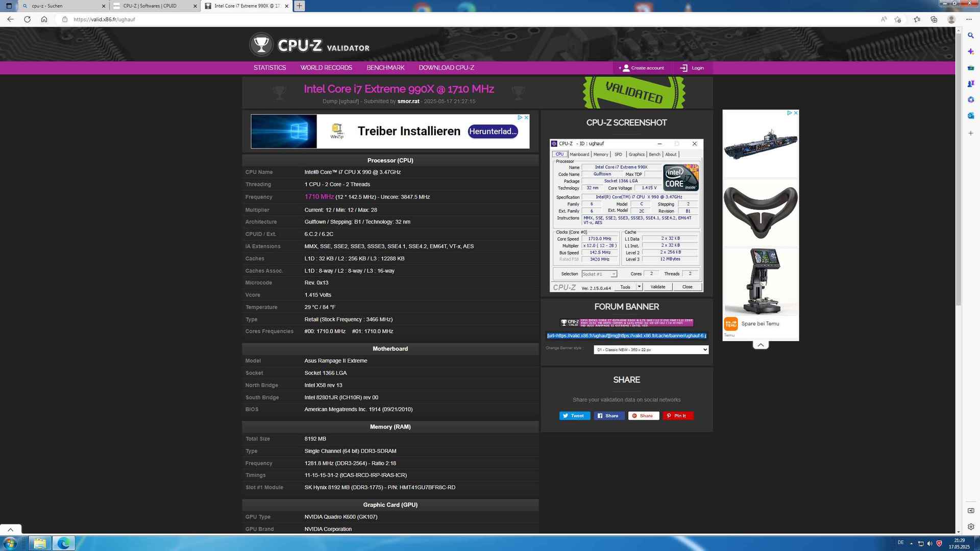This screenshot has width=980, height=551.
Task: Click the Edge icon in the taskbar
Action: [64, 543]
